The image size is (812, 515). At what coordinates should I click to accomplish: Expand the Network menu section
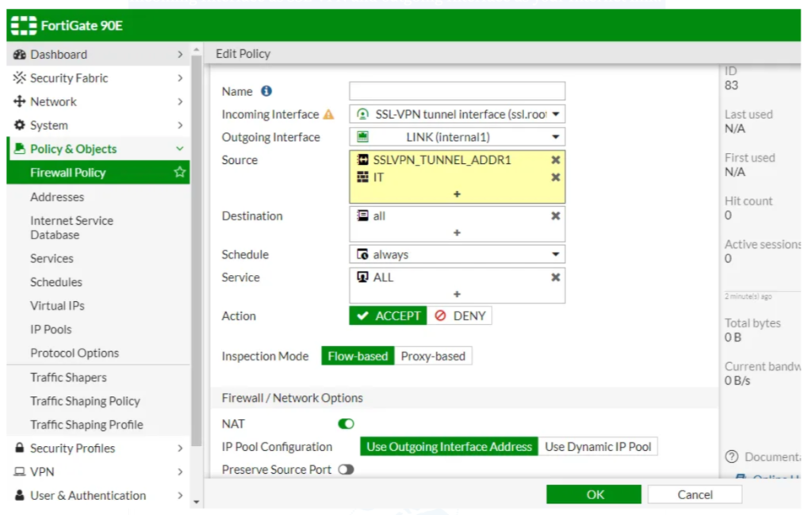coord(98,101)
